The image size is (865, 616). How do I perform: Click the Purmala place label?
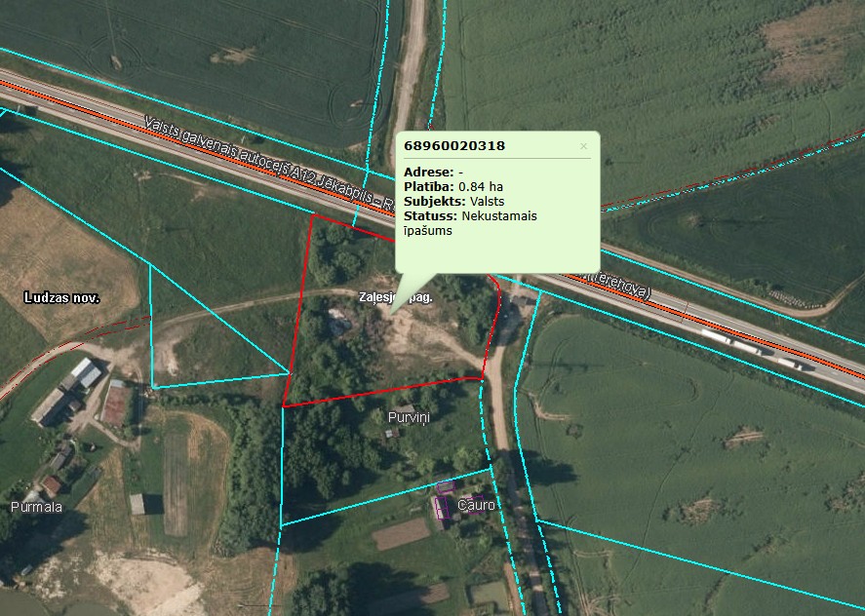[x=36, y=507]
